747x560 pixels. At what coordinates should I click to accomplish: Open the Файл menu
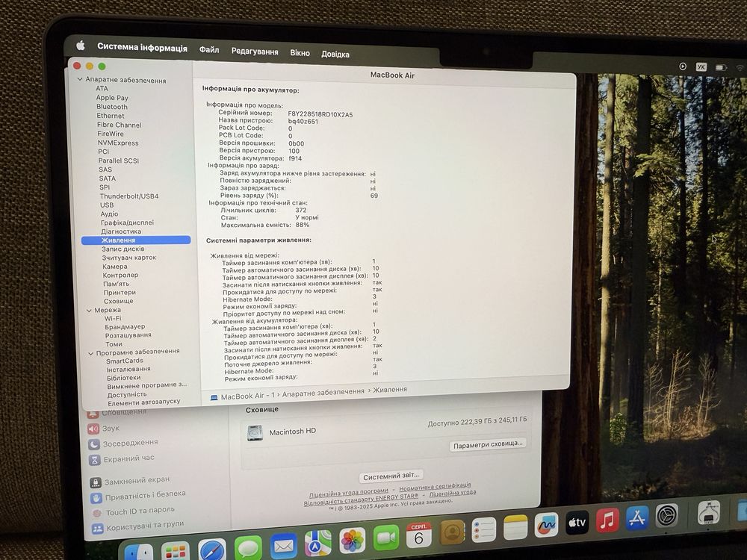point(209,49)
